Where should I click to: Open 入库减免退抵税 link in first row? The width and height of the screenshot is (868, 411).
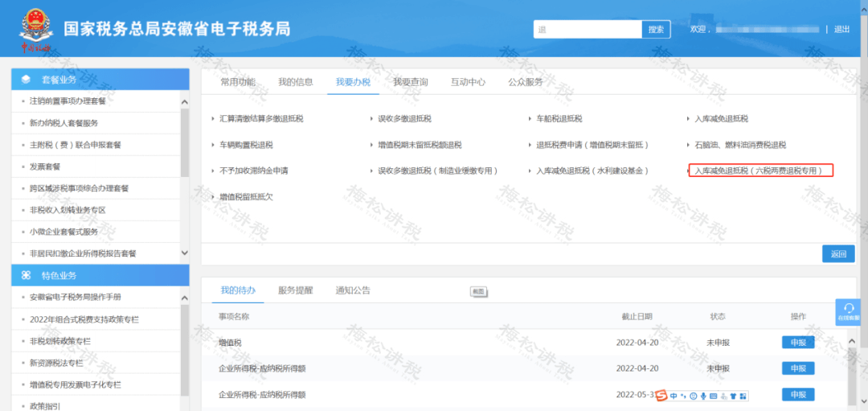click(x=721, y=119)
